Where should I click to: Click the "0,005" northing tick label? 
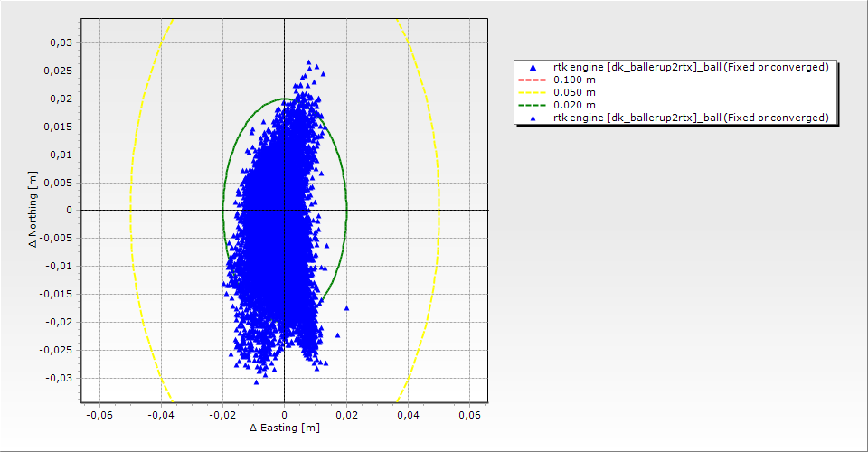click(x=58, y=183)
